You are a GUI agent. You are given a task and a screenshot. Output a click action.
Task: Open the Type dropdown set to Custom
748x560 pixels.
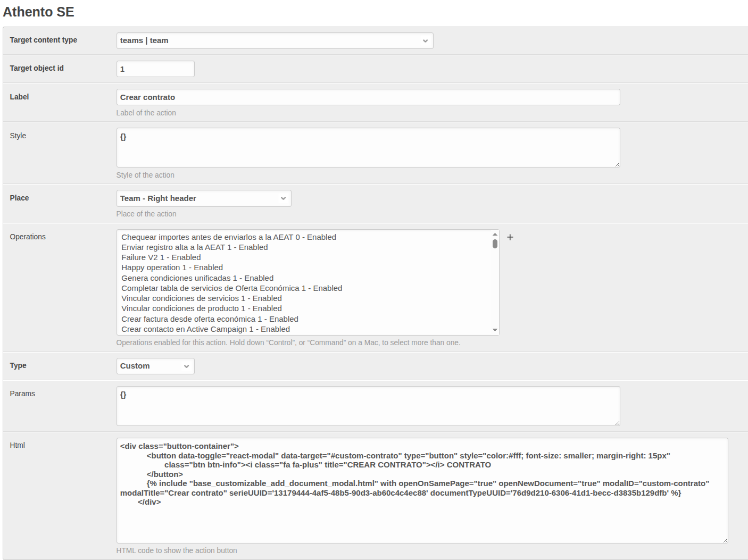pyautogui.click(x=155, y=366)
